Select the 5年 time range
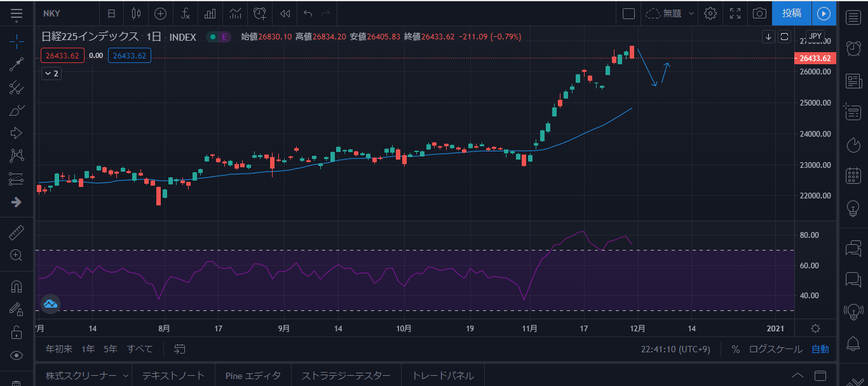Screen dimensions: 868x386 click(x=111, y=349)
